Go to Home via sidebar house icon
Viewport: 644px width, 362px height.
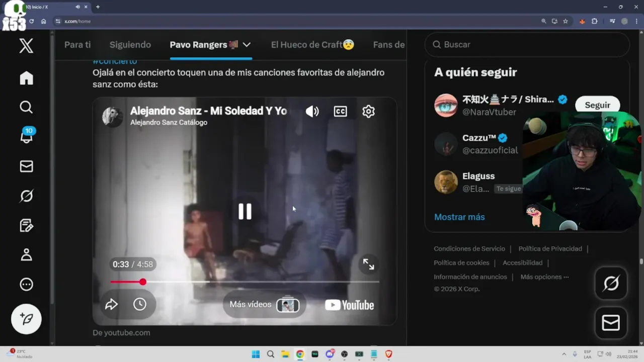[x=26, y=78]
